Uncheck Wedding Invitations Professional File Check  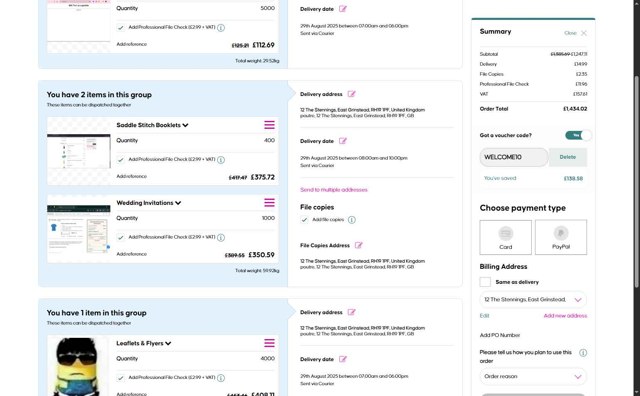[120, 237]
